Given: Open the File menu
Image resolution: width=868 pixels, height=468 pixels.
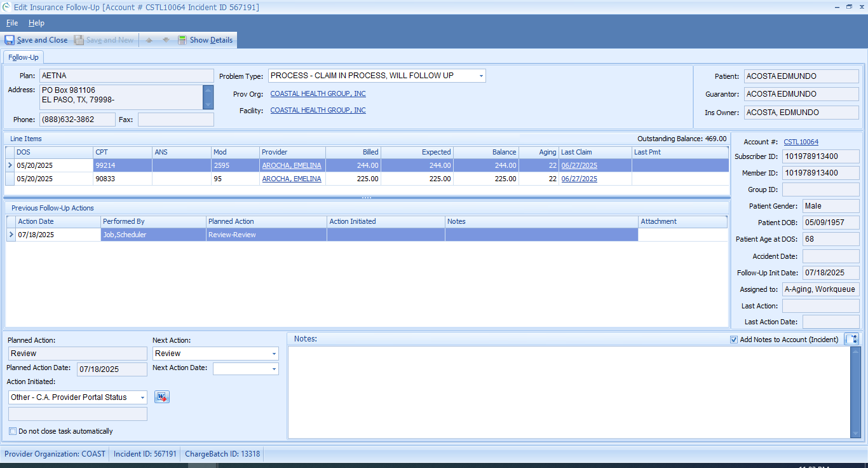Looking at the screenshot, I should pyautogui.click(x=12, y=23).
